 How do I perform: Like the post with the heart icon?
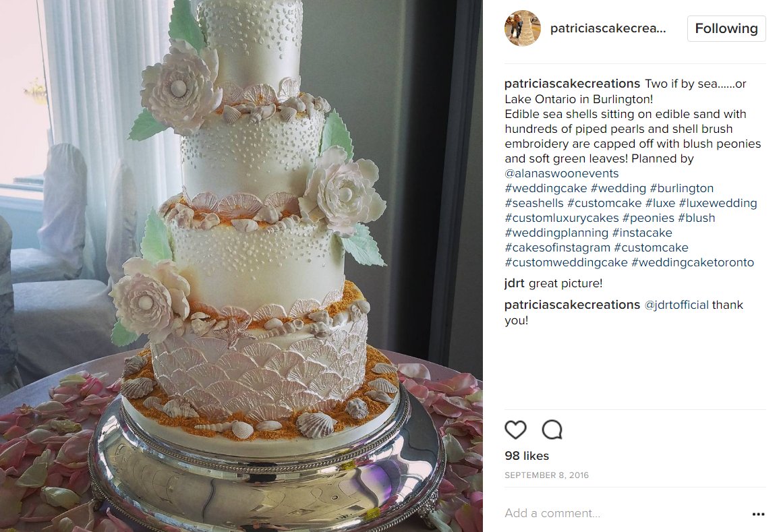(515, 430)
